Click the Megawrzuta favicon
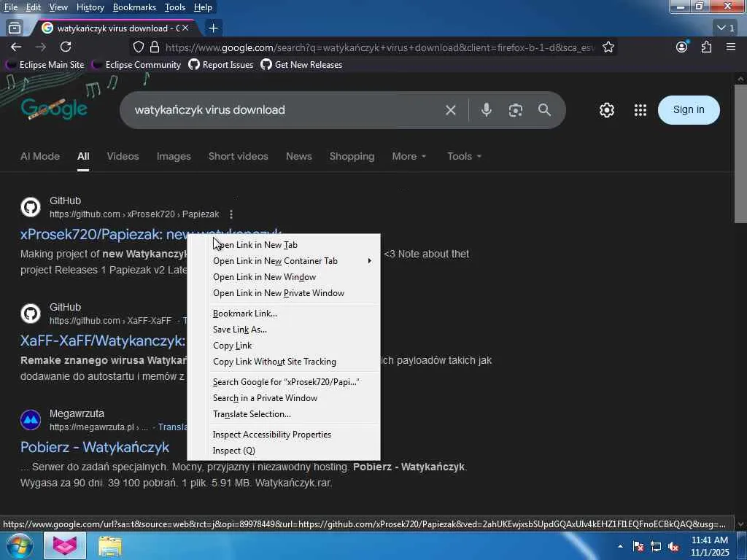The image size is (747, 560). coord(31,420)
